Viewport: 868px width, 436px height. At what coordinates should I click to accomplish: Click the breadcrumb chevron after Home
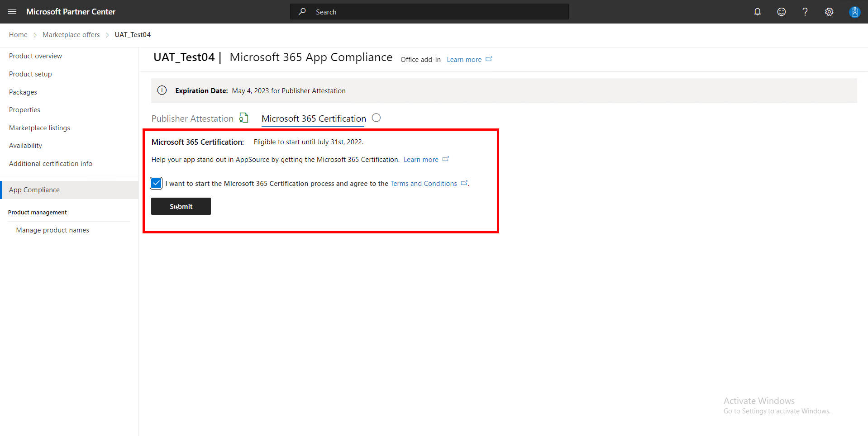(x=35, y=35)
